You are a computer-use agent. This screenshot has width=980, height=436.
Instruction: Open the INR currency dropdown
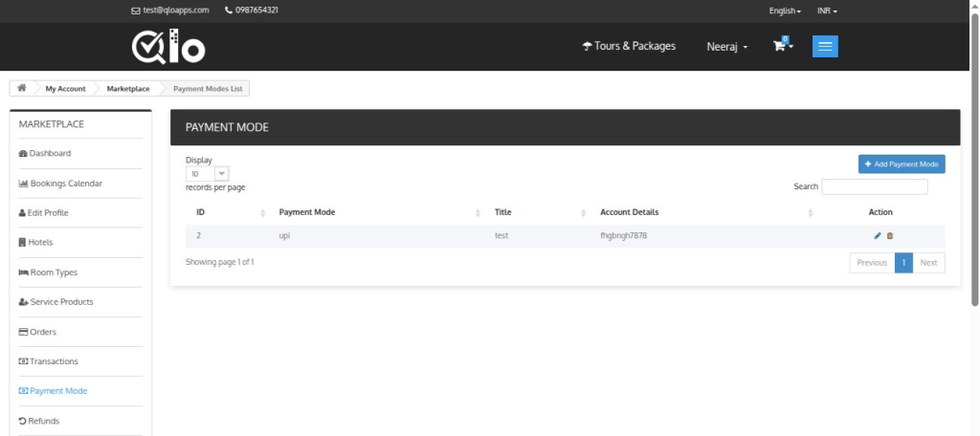[827, 11]
